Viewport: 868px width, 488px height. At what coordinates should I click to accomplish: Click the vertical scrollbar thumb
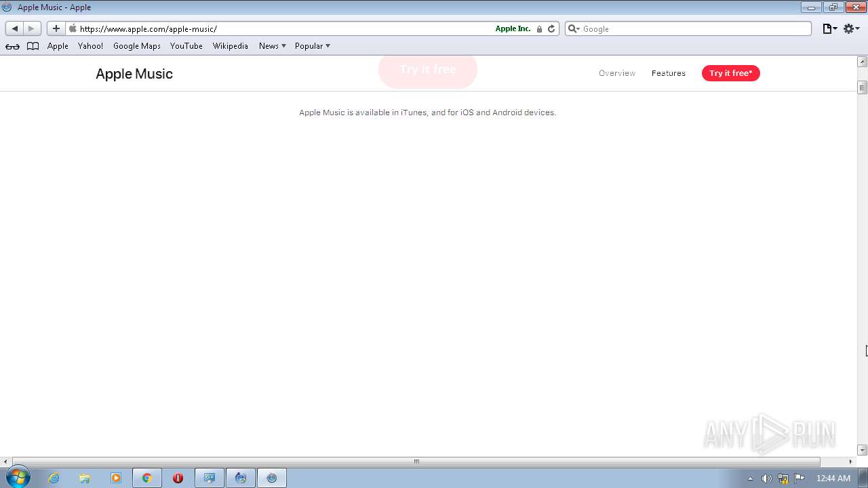[863, 87]
